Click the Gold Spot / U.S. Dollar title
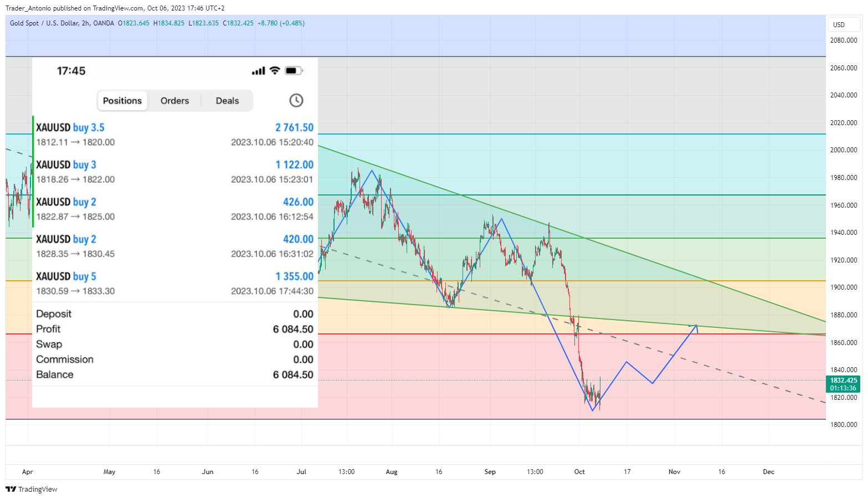 click(61, 23)
